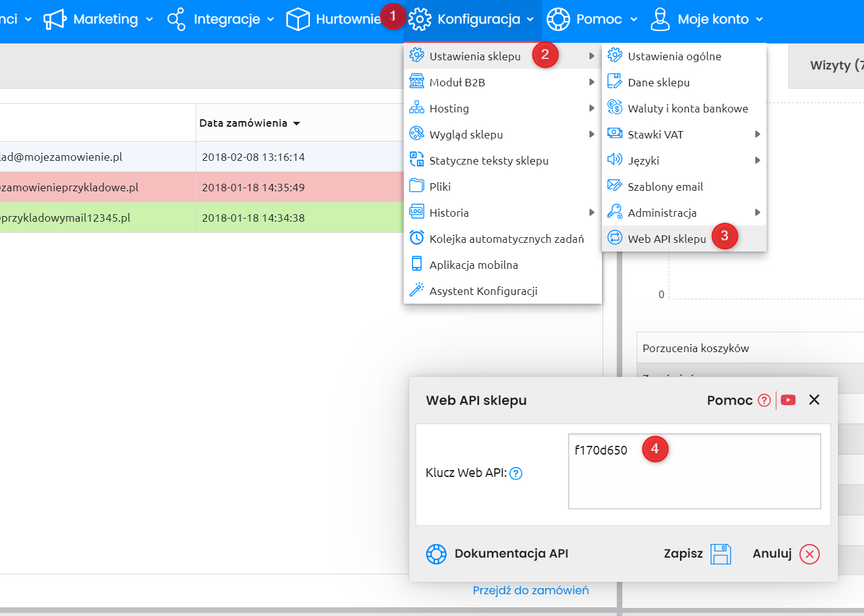Click the Web API sklepu sync icon
864x616 pixels.
[615, 238]
